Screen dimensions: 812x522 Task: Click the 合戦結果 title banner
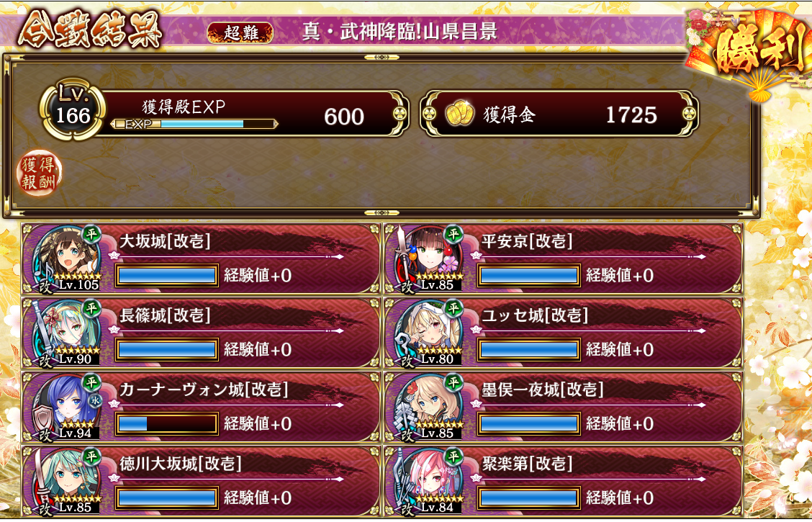[x=90, y=30]
